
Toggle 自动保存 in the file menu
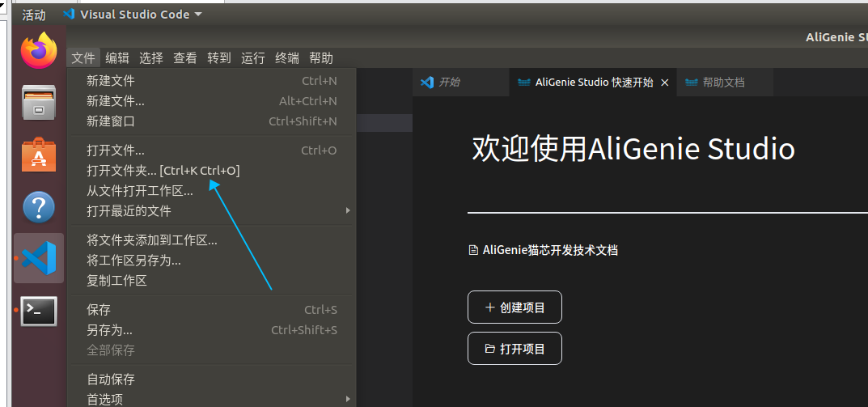pyautogui.click(x=211, y=379)
